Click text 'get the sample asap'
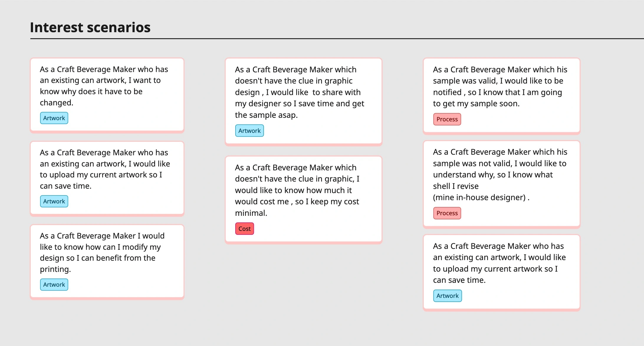This screenshot has width=644, height=346. tap(266, 115)
